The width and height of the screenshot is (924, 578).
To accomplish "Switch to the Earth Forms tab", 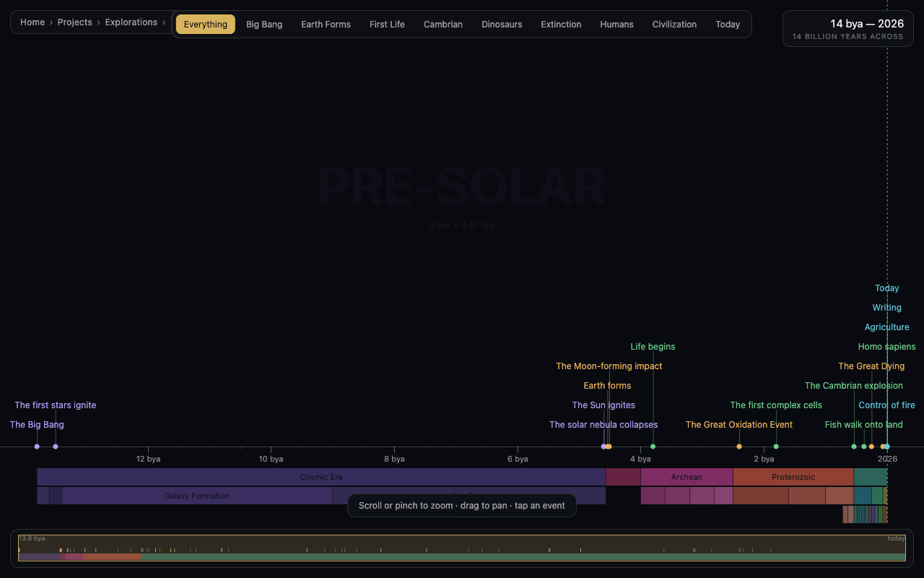I will pyautogui.click(x=326, y=24).
